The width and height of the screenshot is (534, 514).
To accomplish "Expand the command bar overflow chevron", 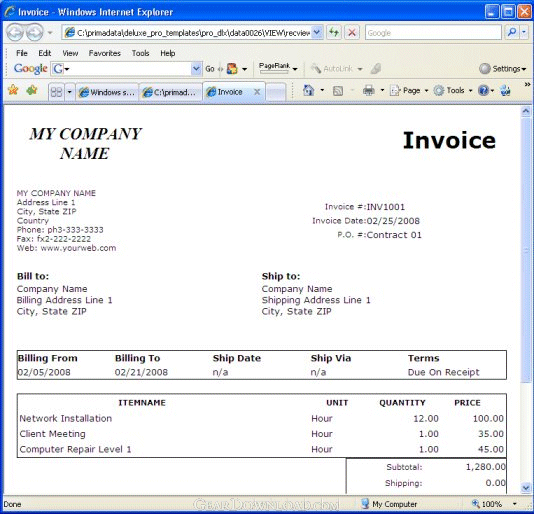I will (x=527, y=84).
